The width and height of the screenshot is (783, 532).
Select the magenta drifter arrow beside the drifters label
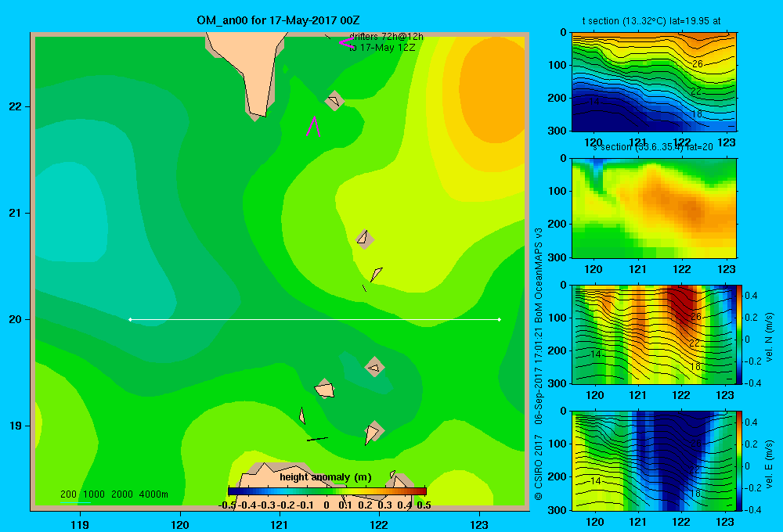346,42
